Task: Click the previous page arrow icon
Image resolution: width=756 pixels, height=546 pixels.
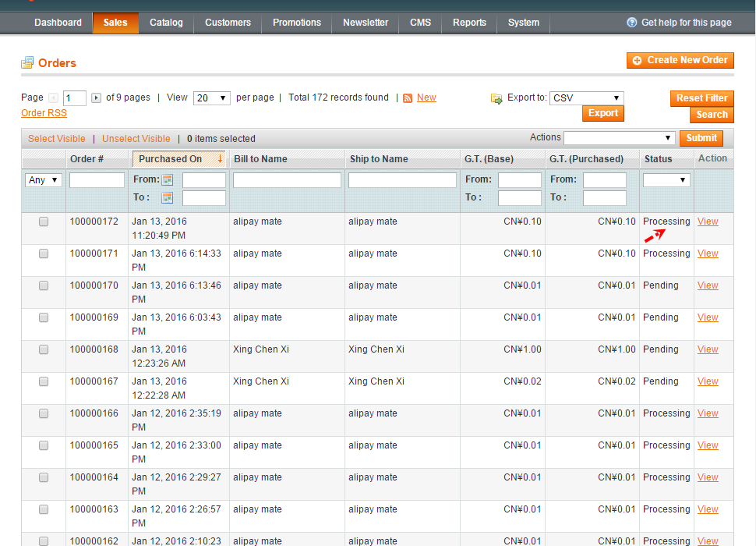Action: coord(52,97)
